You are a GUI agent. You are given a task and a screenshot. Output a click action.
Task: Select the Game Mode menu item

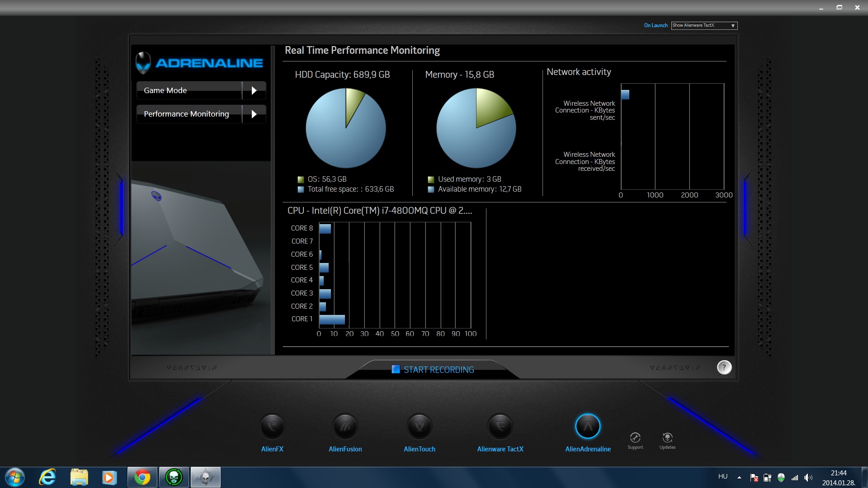189,90
